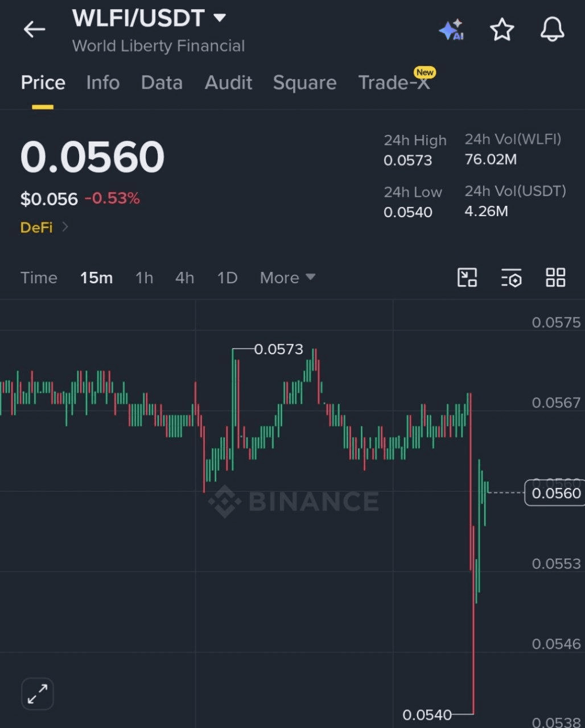Image resolution: width=585 pixels, height=728 pixels.
Task: Switch chart to 1h interval
Action: [x=144, y=278]
